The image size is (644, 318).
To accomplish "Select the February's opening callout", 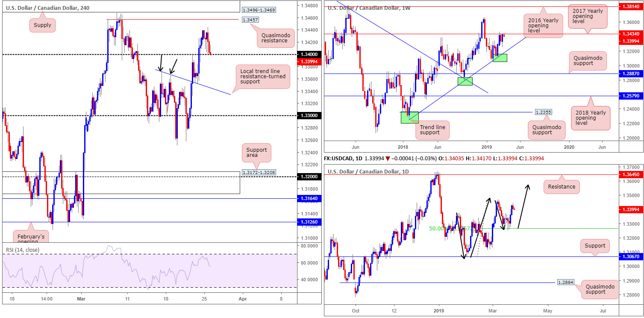I will [x=30, y=236].
